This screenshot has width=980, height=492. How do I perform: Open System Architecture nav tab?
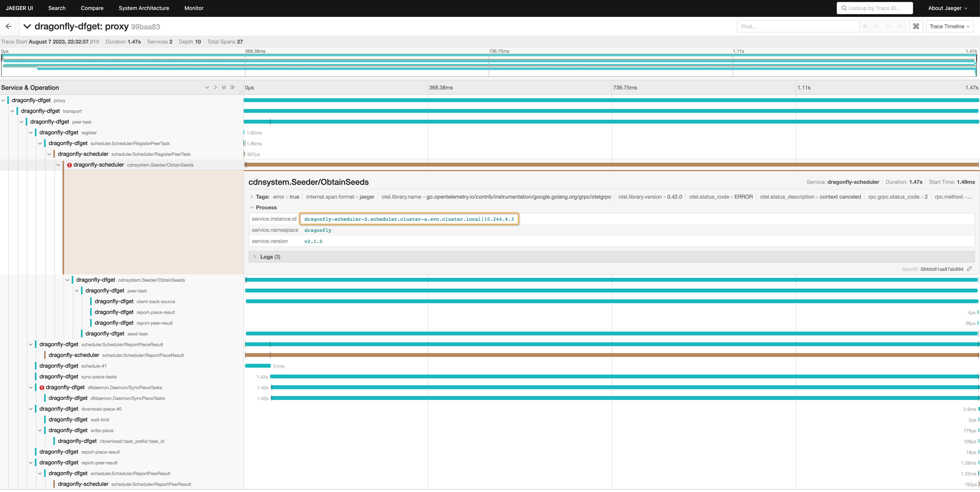point(144,8)
